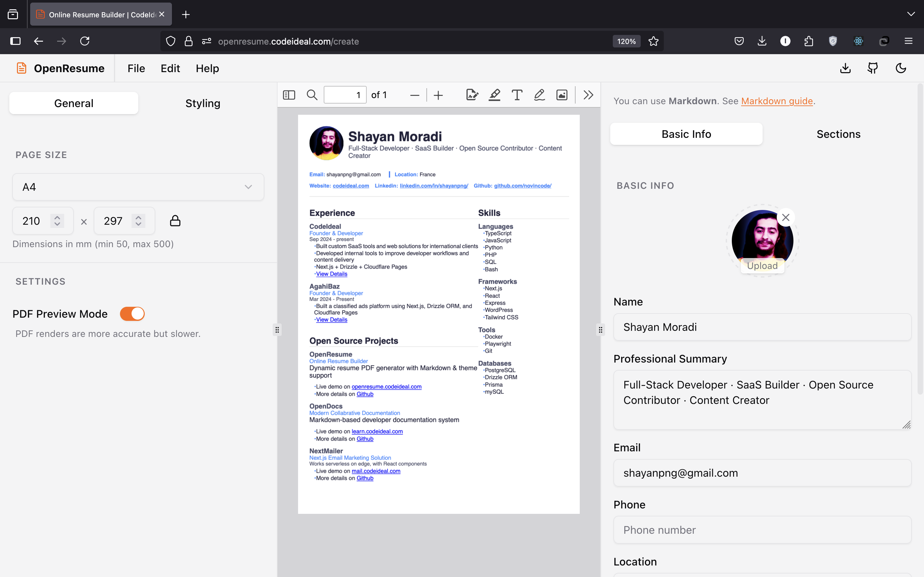Open the GitHub icon link in header
The image size is (924, 577).
click(x=873, y=68)
